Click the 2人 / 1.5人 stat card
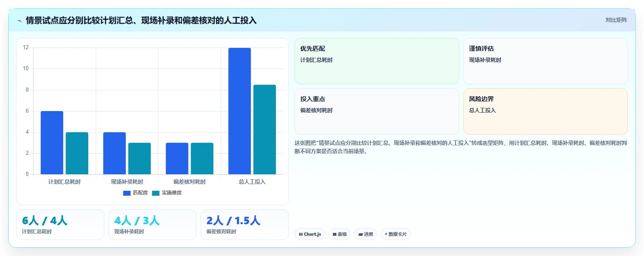The width and height of the screenshot is (644, 256). [x=245, y=225]
